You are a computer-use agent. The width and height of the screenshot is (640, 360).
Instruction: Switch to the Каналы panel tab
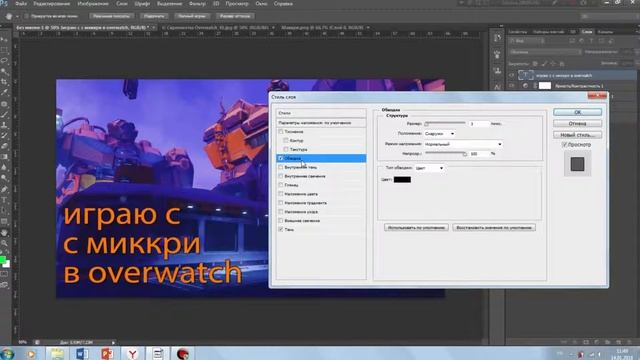pyautogui.click(x=605, y=32)
